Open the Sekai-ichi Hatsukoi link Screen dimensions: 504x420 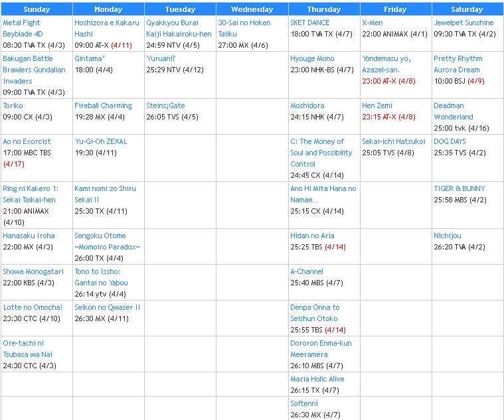(393, 141)
